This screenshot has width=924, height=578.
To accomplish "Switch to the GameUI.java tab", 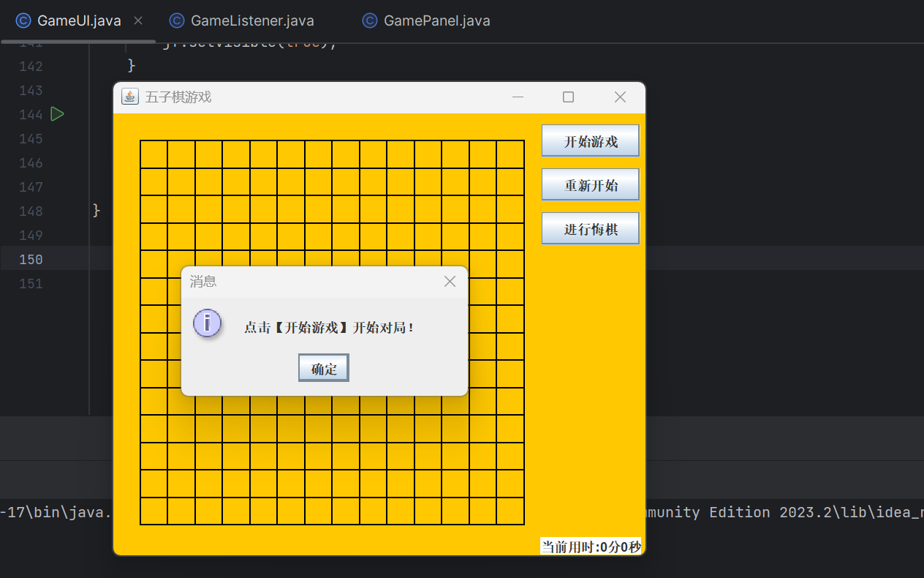I will tap(78, 20).
